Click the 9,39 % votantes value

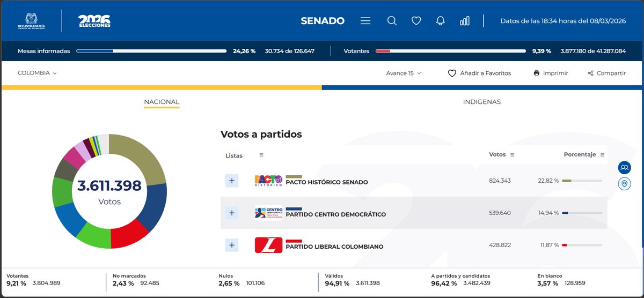coord(541,51)
